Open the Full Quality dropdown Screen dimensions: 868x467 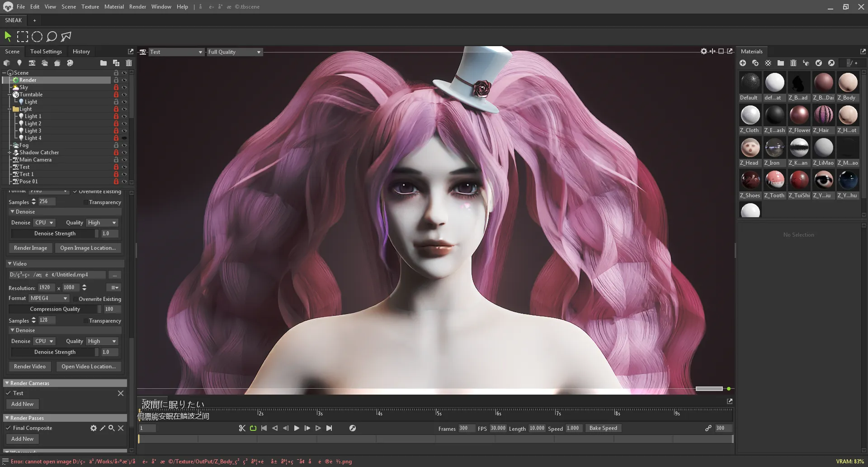[x=234, y=52]
